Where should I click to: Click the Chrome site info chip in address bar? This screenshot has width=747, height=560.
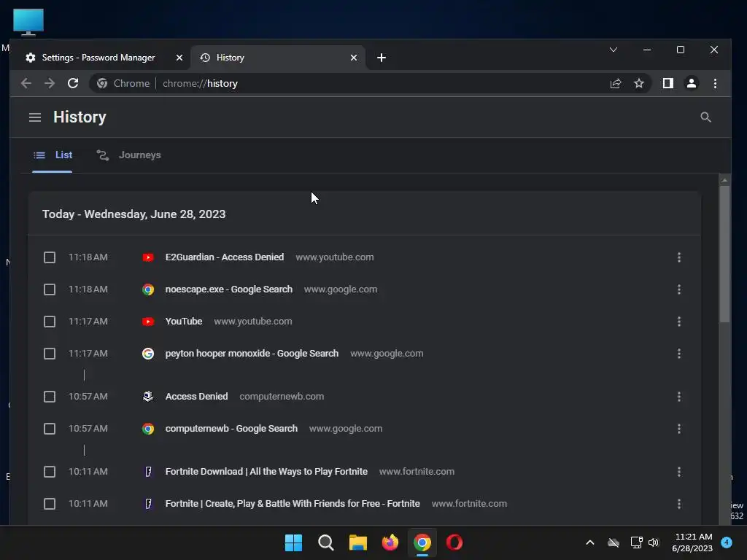click(123, 83)
